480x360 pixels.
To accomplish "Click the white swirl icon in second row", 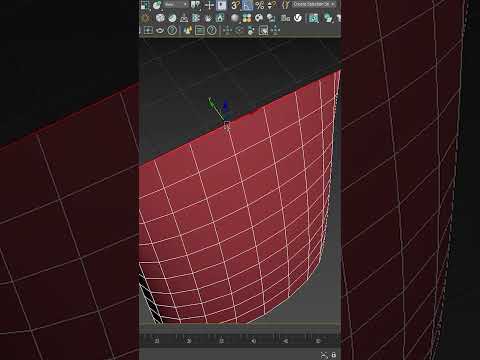I will click(298, 18).
